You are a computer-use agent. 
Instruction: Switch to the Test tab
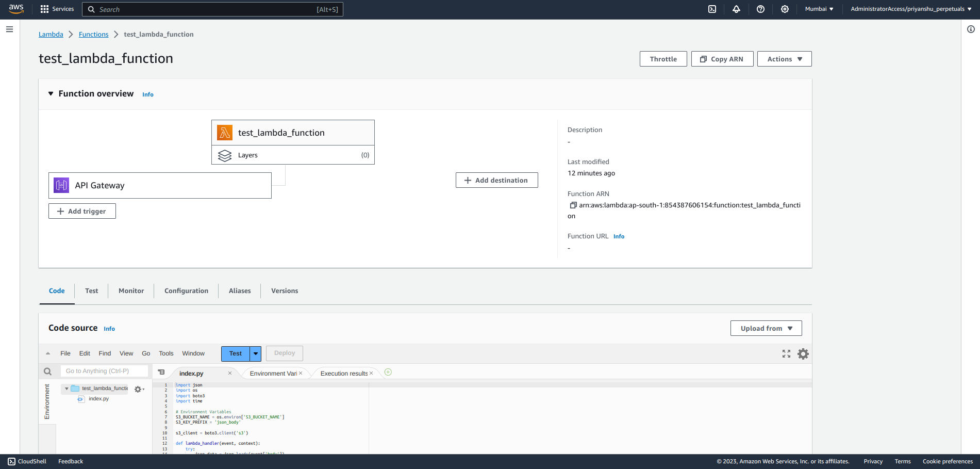coord(92,291)
